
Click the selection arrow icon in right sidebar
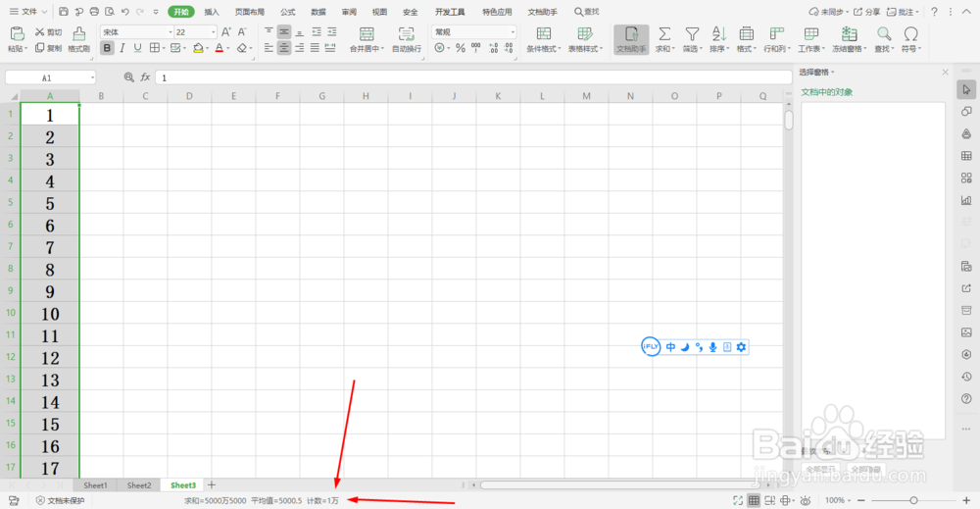(x=966, y=89)
